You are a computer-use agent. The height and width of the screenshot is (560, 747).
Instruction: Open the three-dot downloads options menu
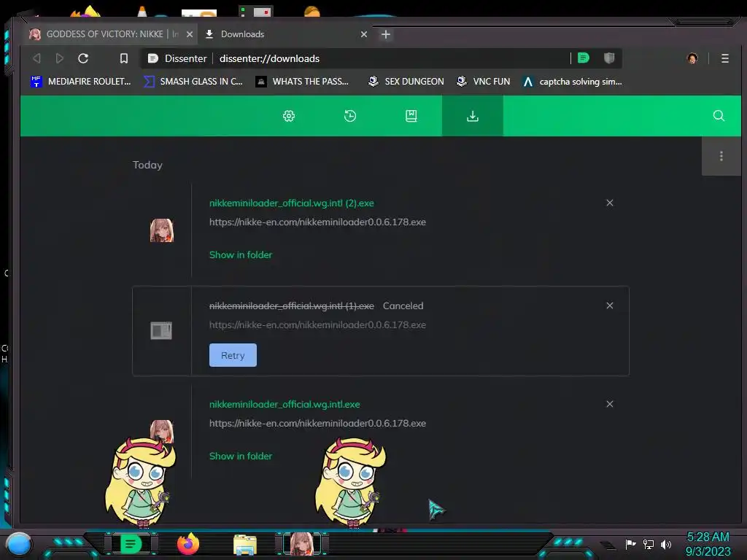(x=721, y=156)
